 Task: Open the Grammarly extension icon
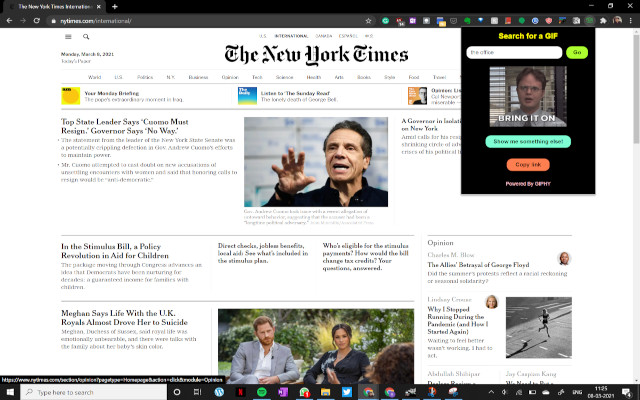[x=385, y=21]
